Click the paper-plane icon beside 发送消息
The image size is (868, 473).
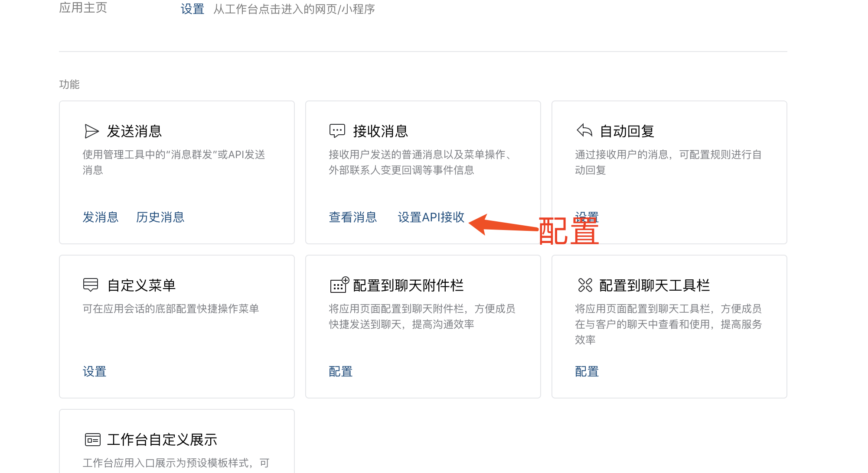pyautogui.click(x=91, y=131)
